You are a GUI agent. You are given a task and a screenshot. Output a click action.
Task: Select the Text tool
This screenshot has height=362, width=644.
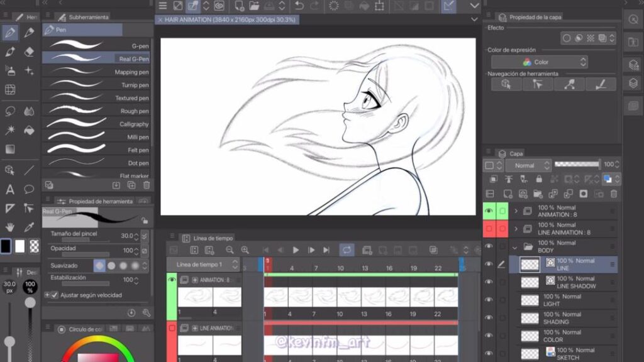(x=10, y=189)
